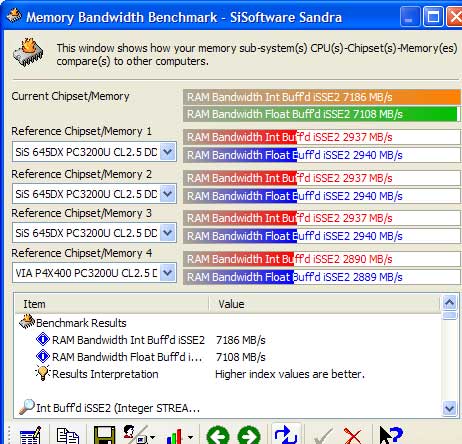Viewport: 462px width, 444px height.
Task: Click the orange Int Buff'd 7186 MB/s bar
Action: coord(322,97)
